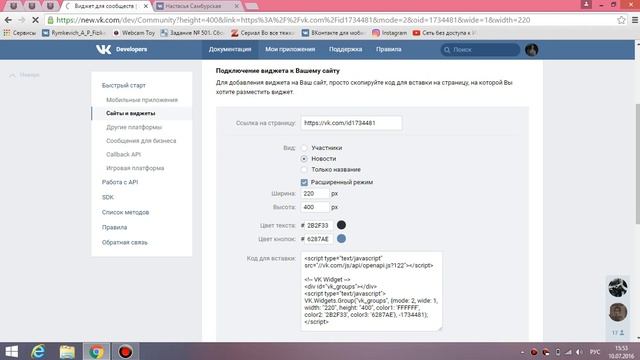Open File Explorer from taskbar
640x360 pixels.
coord(67,351)
